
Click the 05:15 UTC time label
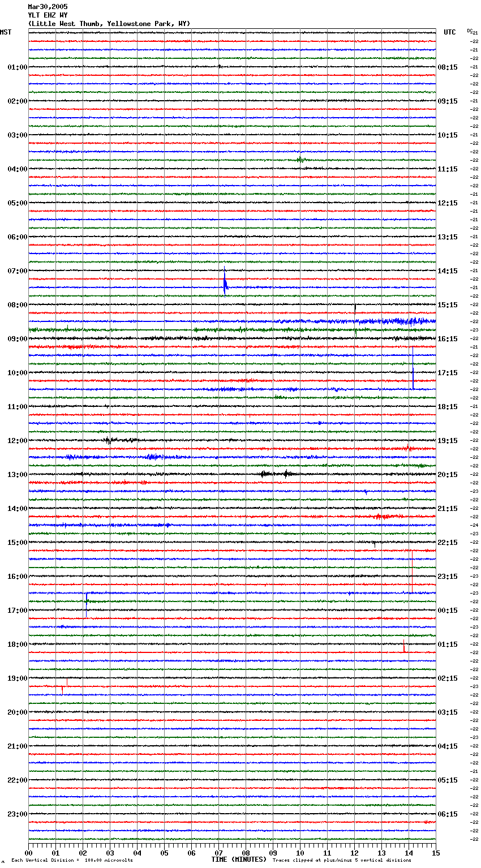(448, 780)
